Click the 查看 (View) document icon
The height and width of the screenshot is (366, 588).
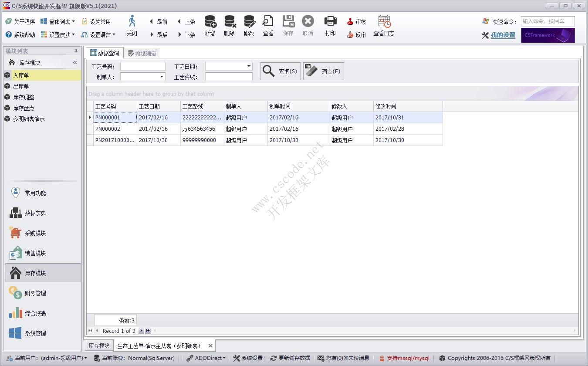(x=268, y=26)
